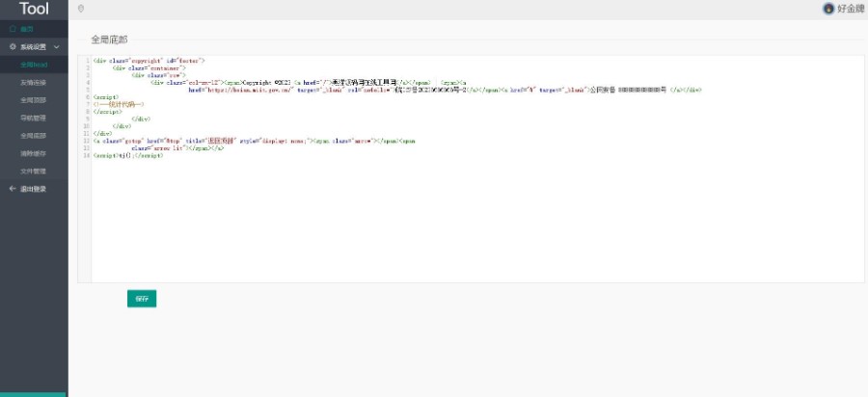The height and width of the screenshot is (397, 868).
Task: Click the Copyright span code line
Action: [x=309, y=82]
